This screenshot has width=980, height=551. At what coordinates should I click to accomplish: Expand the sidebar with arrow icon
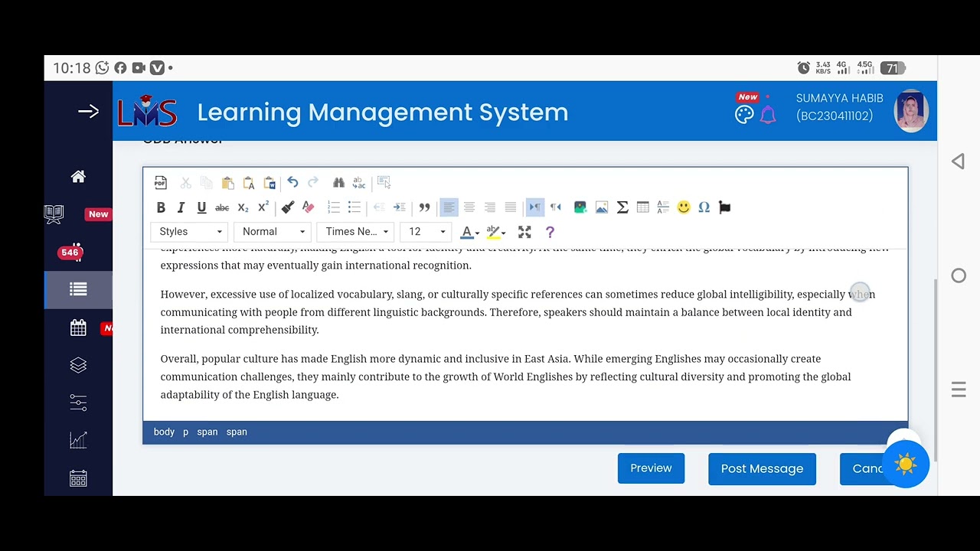point(88,112)
